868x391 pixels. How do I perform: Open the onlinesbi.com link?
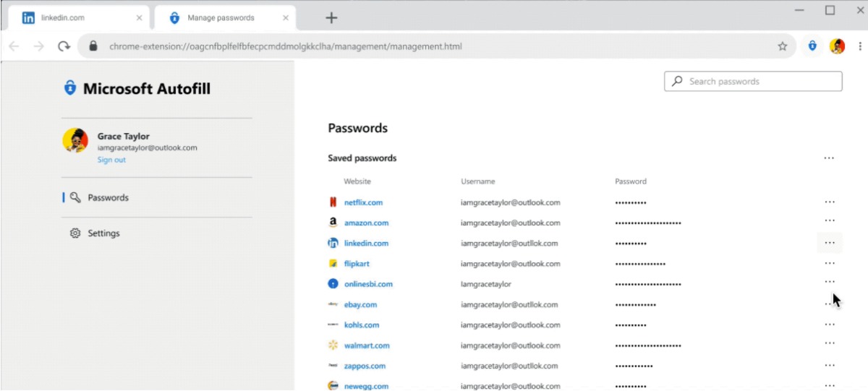[368, 284]
